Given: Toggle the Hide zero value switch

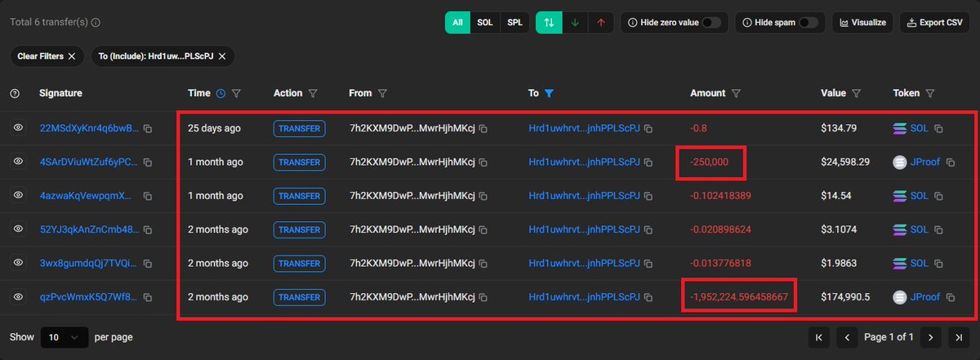Looking at the screenshot, I should pyautogui.click(x=711, y=23).
